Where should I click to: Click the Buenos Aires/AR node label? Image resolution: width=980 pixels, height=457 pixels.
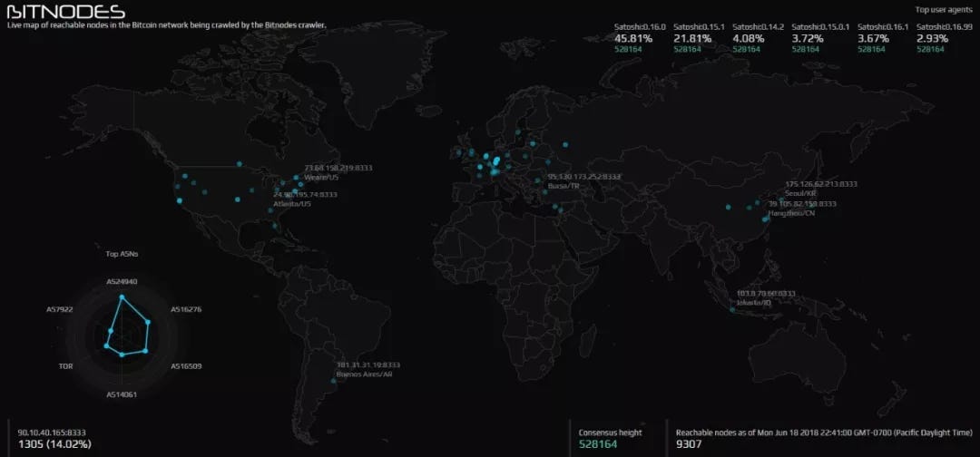point(365,374)
